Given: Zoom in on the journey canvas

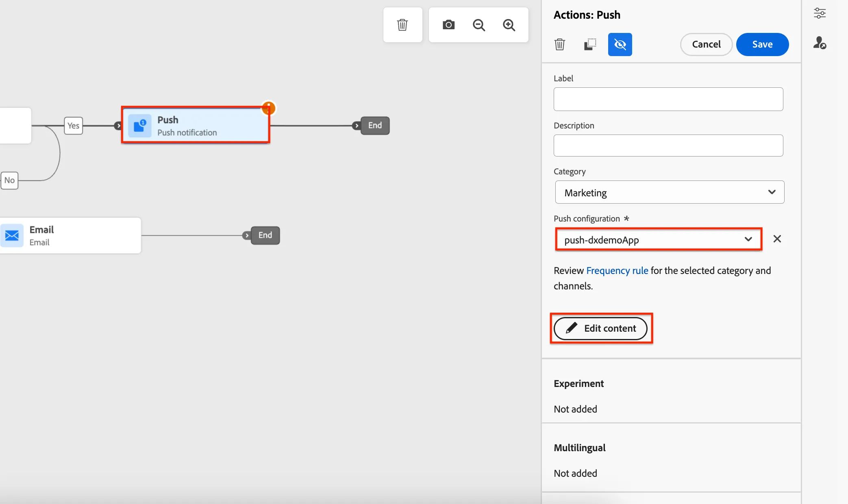Looking at the screenshot, I should click(x=509, y=25).
